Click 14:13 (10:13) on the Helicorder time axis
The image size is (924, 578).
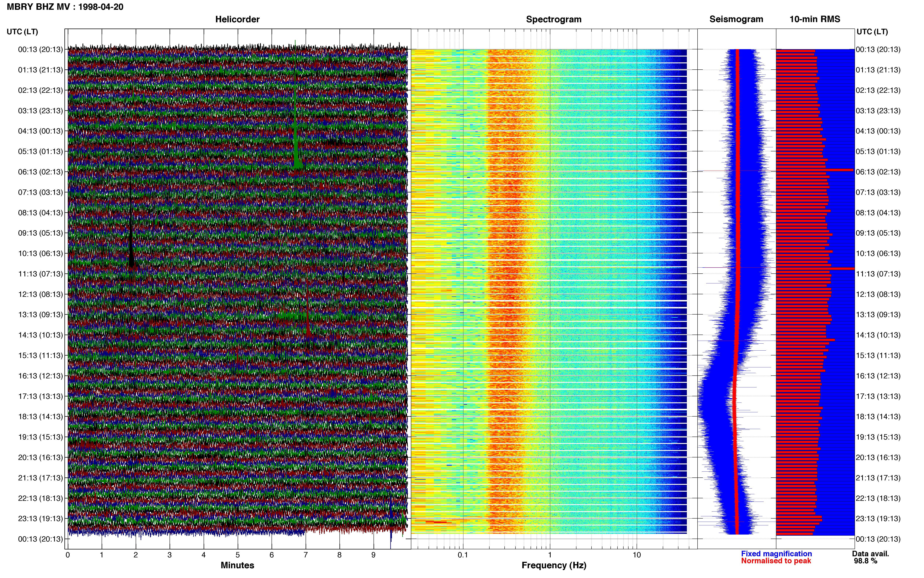point(41,335)
